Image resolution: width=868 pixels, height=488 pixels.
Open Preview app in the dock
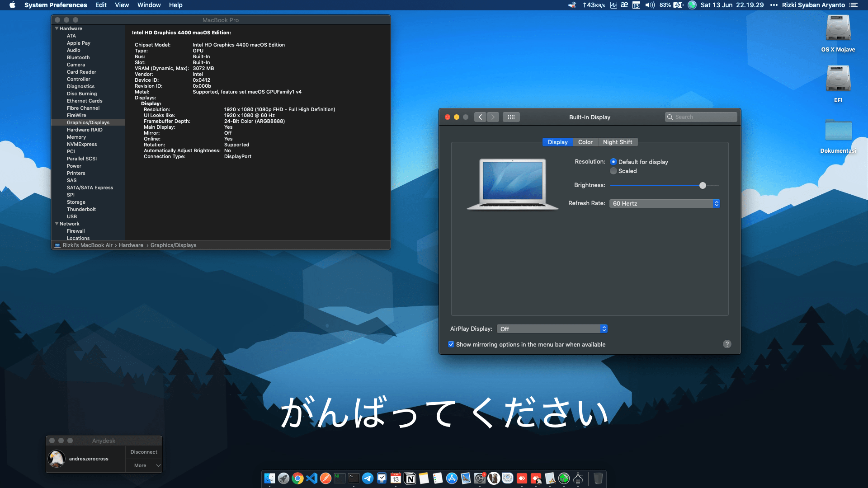[466, 478]
